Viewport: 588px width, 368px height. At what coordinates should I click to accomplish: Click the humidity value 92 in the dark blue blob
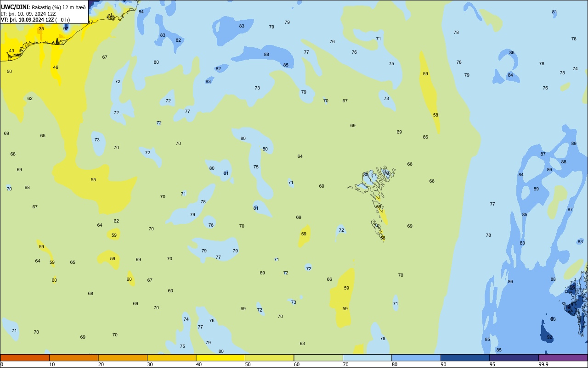549,337
